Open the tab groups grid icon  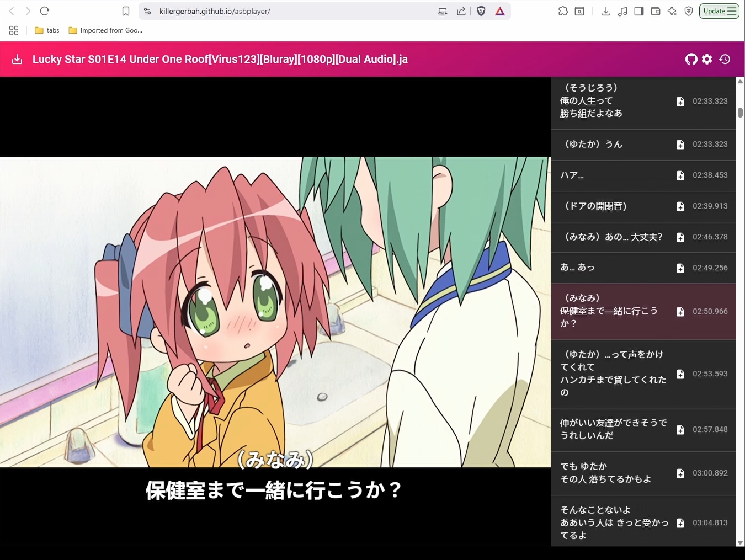(x=14, y=30)
